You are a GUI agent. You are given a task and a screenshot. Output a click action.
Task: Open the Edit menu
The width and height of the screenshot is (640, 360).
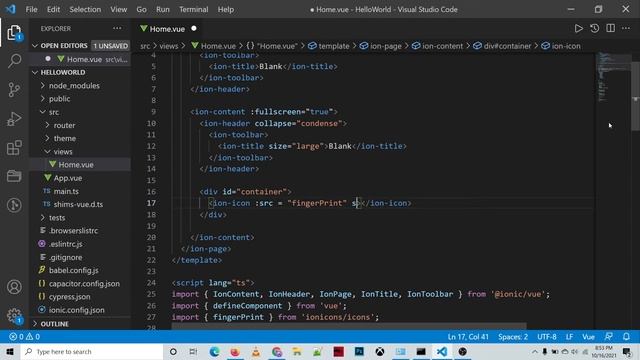click(53, 9)
